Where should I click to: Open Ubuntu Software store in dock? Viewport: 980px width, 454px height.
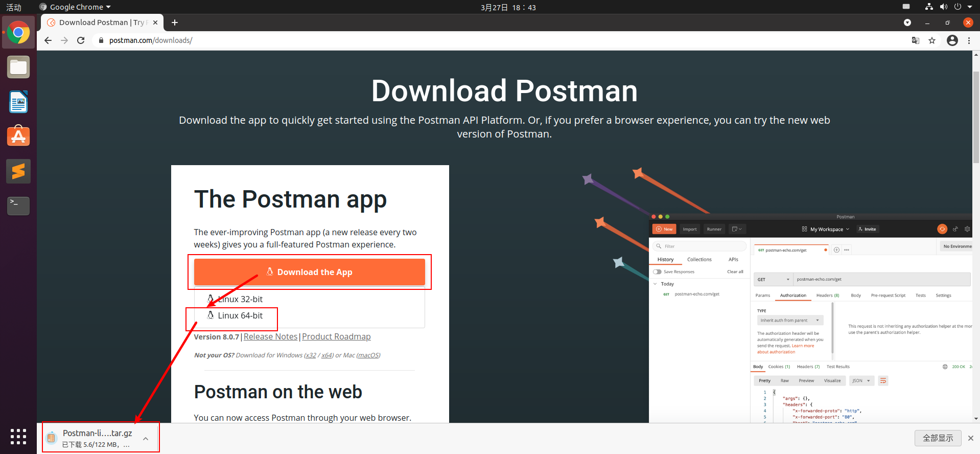coord(18,137)
